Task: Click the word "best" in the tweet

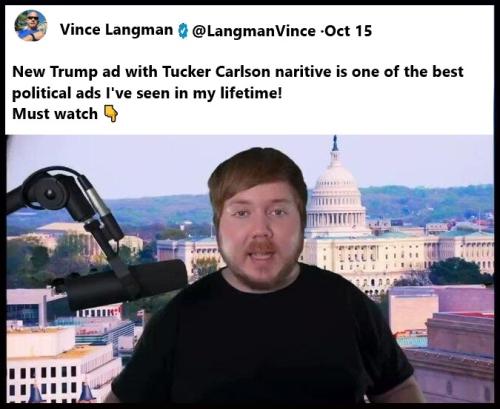Action: click(448, 72)
